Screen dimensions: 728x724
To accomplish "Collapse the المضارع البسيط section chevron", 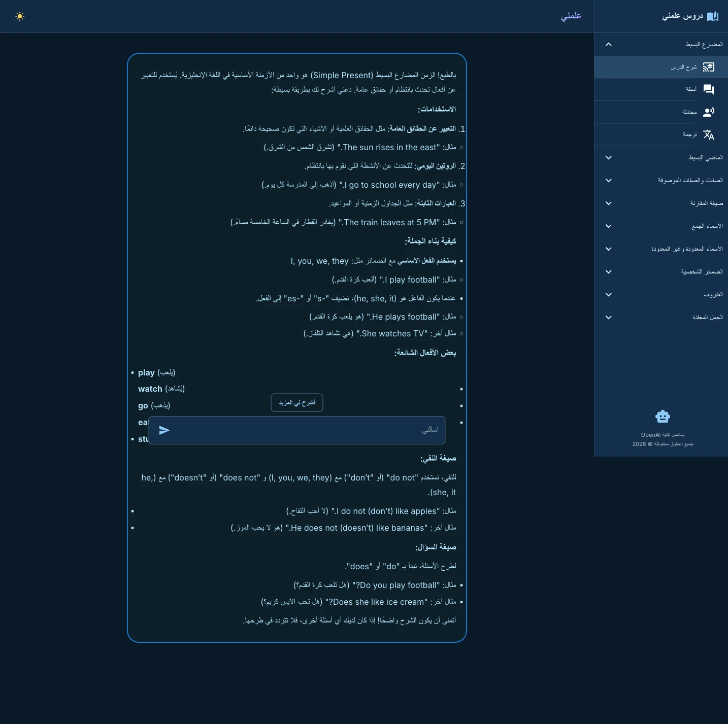I will (x=609, y=45).
